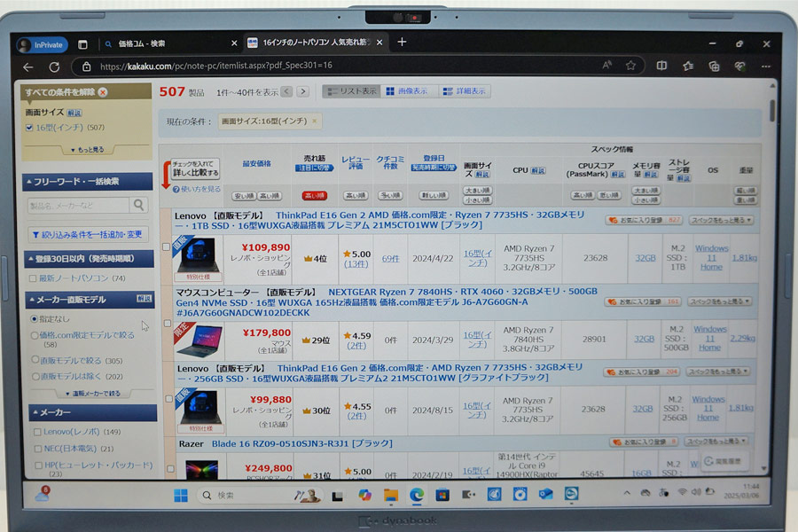Open the favorites list icon in the toolbar
This screenshot has height=532, width=798.
688,66
